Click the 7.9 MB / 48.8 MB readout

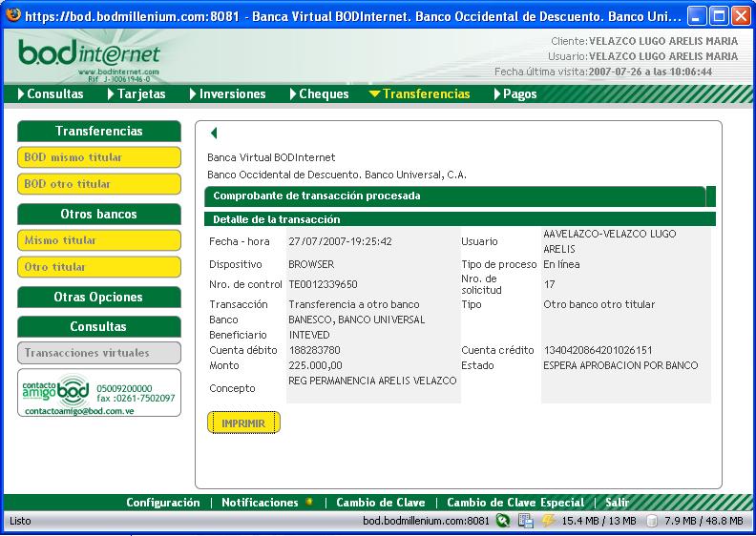pyautogui.click(x=703, y=521)
